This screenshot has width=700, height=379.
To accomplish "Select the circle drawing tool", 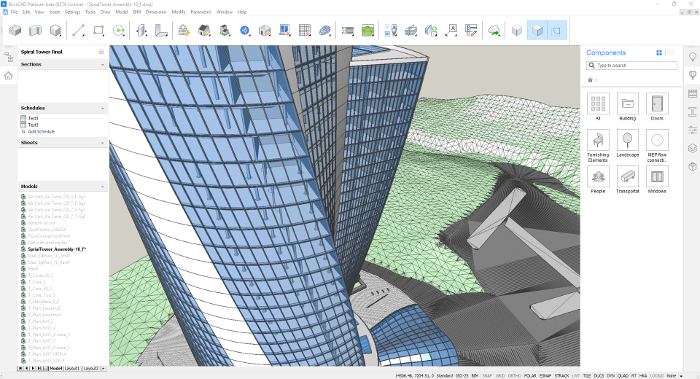I will pos(119,30).
